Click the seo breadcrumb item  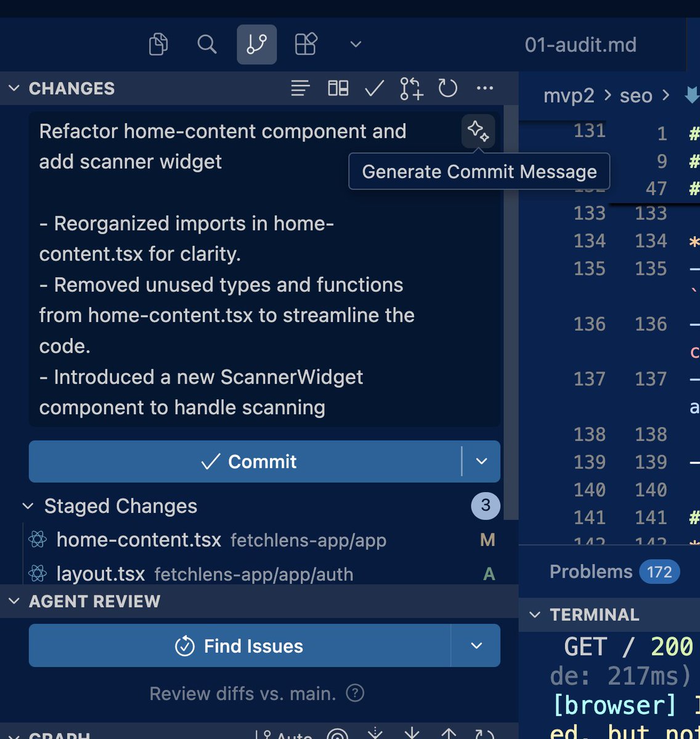tap(635, 95)
